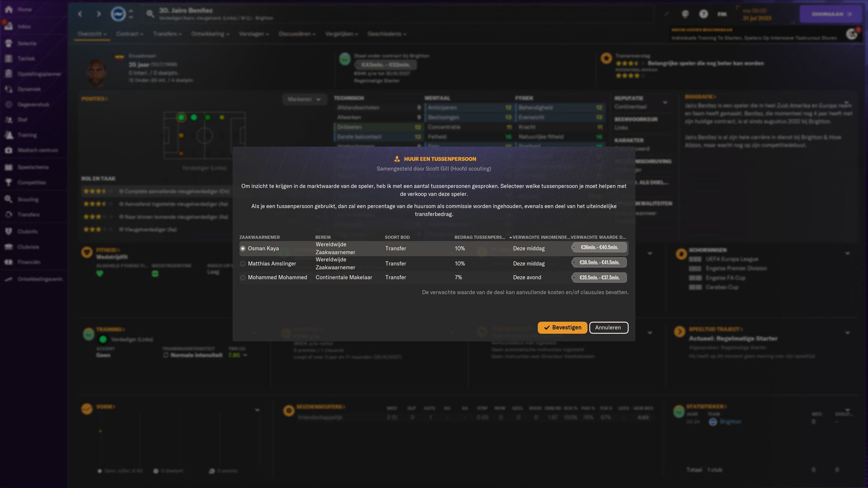Click the €38.5mln. - €41.5mln. value tag
The height and width of the screenshot is (488, 868).
599,263
